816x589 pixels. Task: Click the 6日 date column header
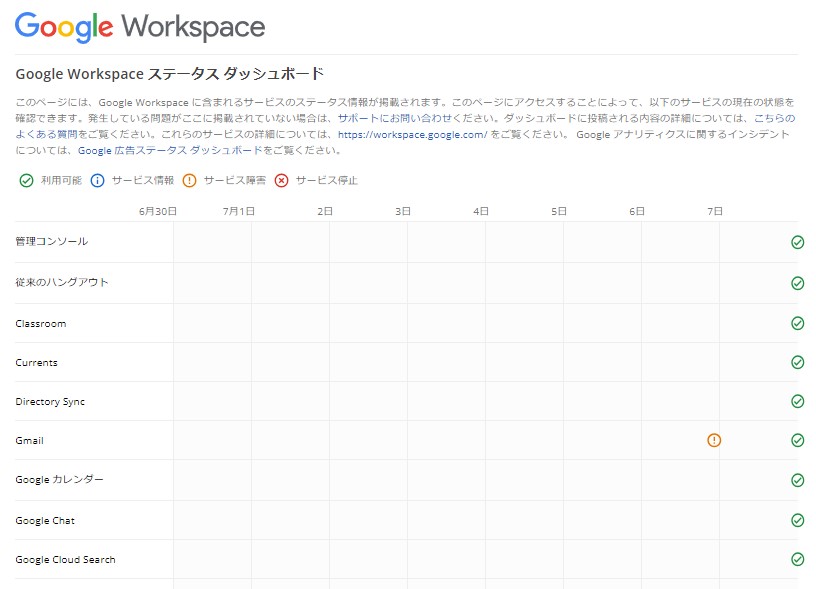pyautogui.click(x=637, y=211)
